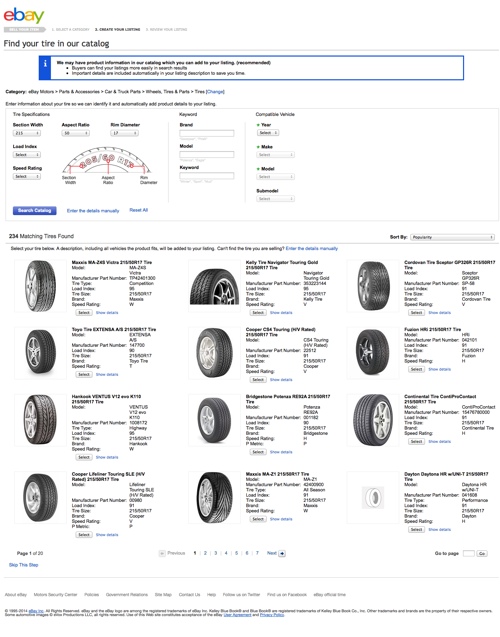Screen dimensions: 500x637
Task: Click the Brand keyword input field
Action: tap(207, 133)
